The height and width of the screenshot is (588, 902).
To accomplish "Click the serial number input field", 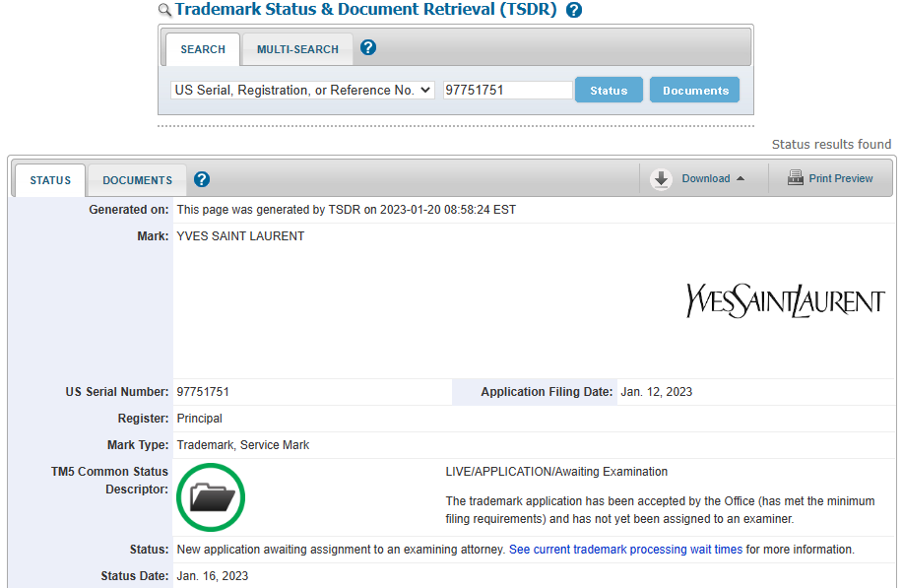I will [507, 91].
